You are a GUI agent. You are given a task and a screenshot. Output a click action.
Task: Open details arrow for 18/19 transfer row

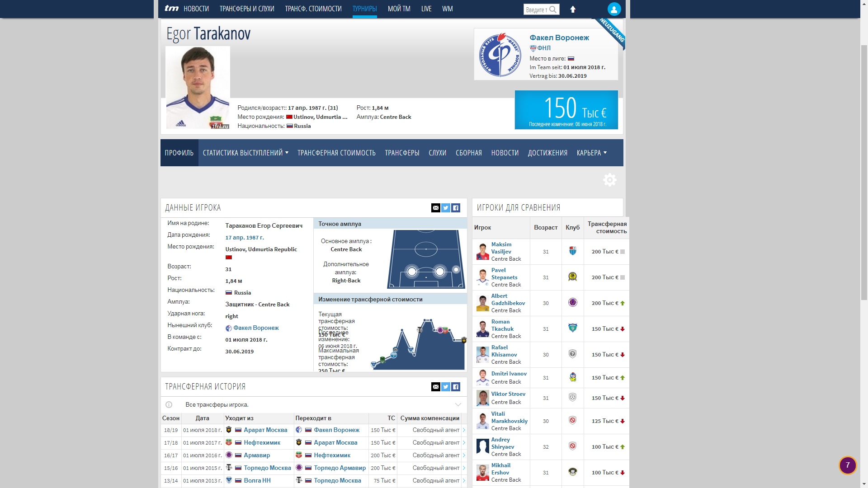464,430
